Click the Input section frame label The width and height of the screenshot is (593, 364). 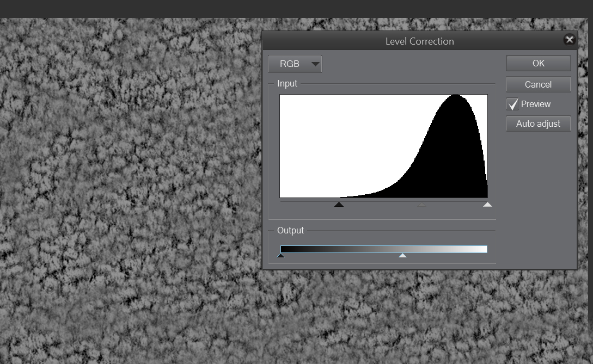pos(288,83)
